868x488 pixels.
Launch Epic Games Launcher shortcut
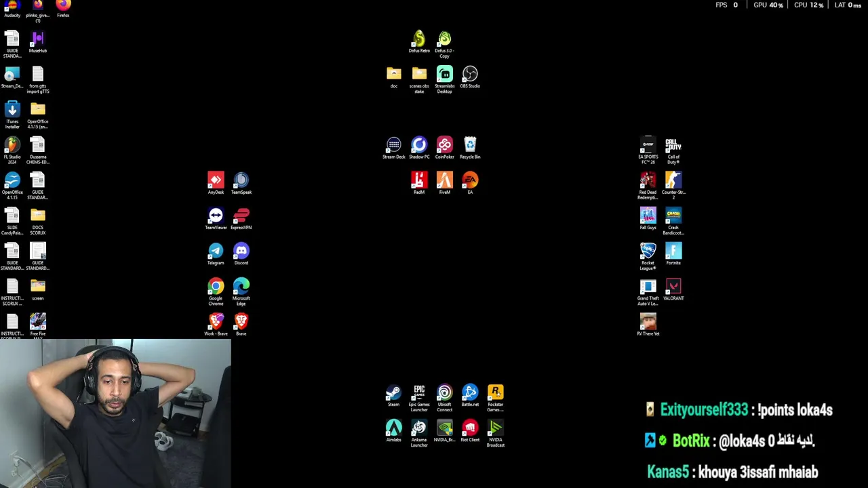pos(419,399)
